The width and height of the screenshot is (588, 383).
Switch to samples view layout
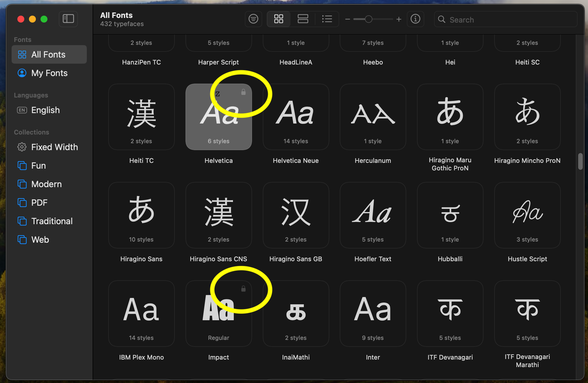coord(303,19)
